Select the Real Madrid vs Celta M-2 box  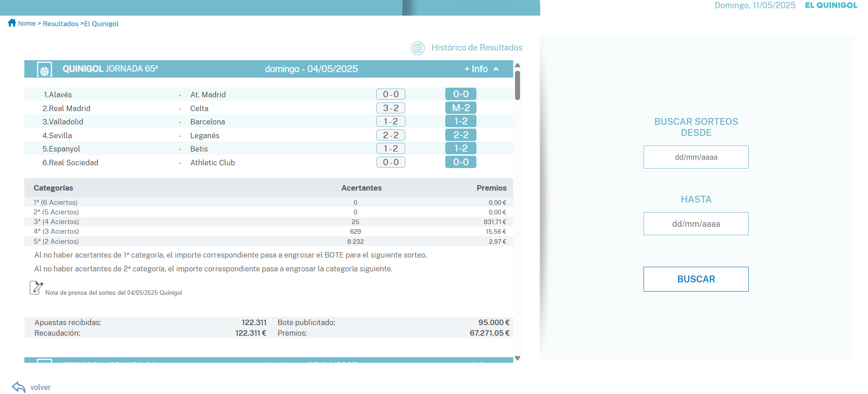point(461,108)
